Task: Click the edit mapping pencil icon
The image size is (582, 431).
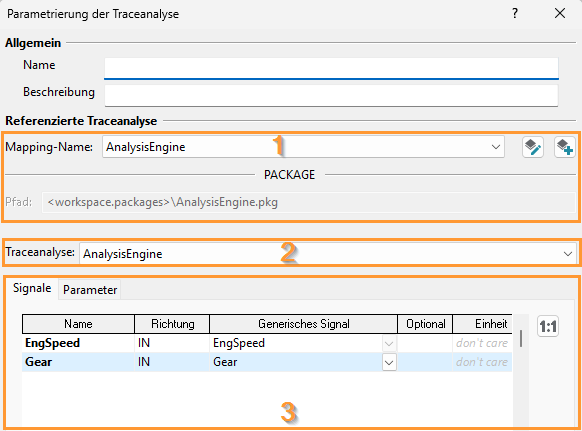Action: tap(533, 147)
